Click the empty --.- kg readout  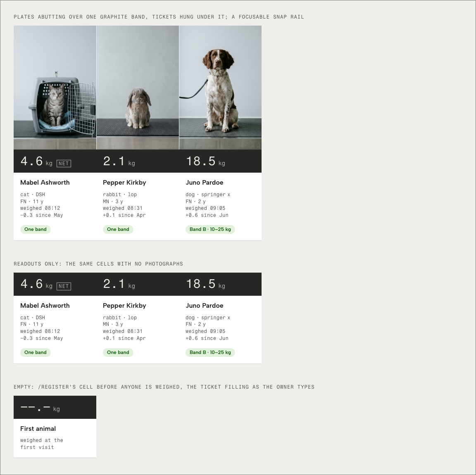pyautogui.click(x=40, y=407)
